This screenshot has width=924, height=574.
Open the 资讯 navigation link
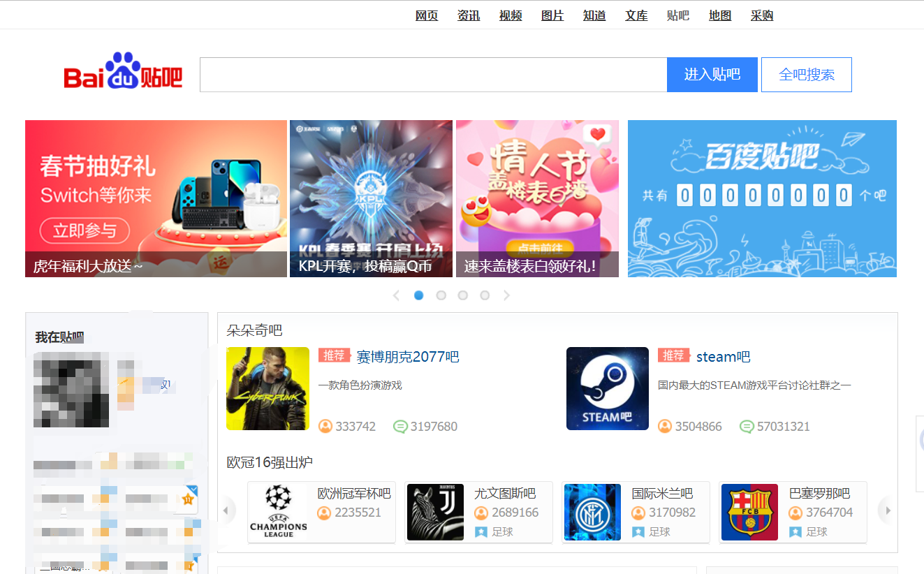pyautogui.click(x=469, y=15)
